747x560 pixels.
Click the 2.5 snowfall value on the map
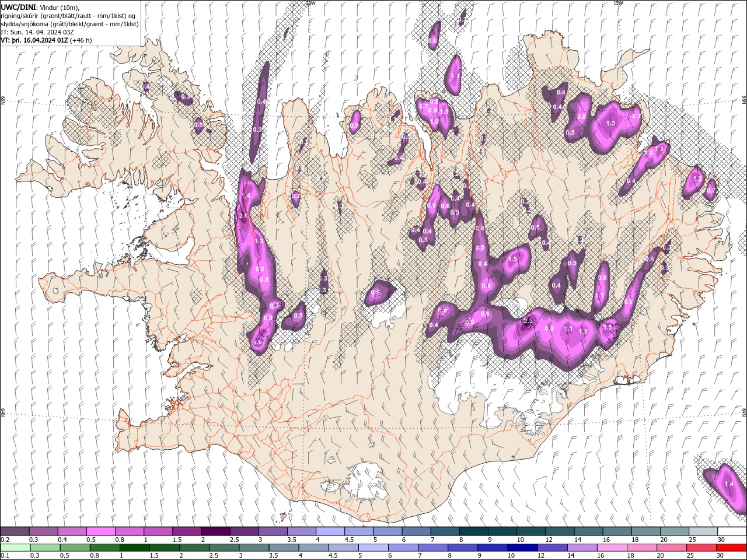tap(529, 321)
